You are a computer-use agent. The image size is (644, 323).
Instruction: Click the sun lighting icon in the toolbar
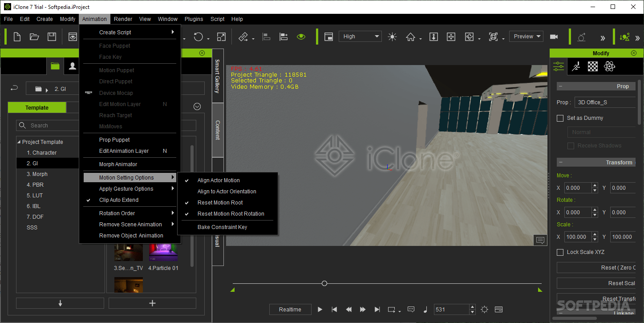click(x=392, y=37)
